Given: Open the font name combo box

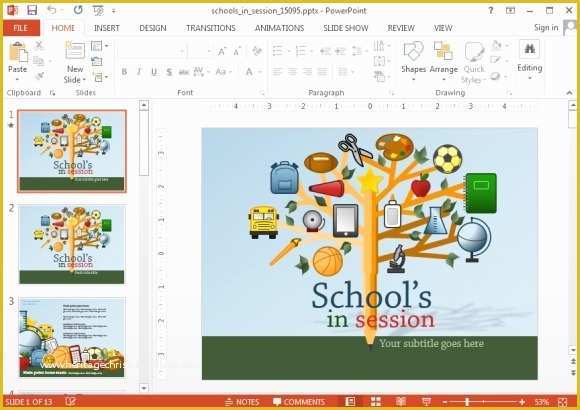Looking at the screenshot, I should [x=152, y=51].
